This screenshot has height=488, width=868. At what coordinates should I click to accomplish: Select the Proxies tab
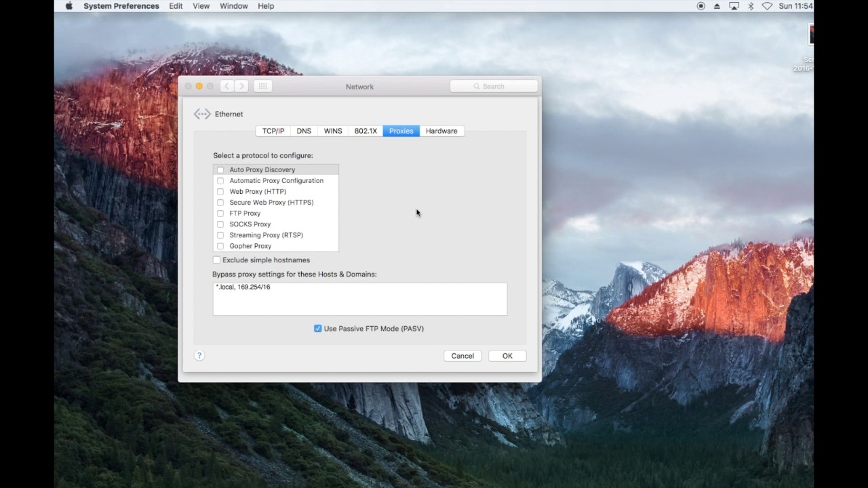pyautogui.click(x=401, y=131)
